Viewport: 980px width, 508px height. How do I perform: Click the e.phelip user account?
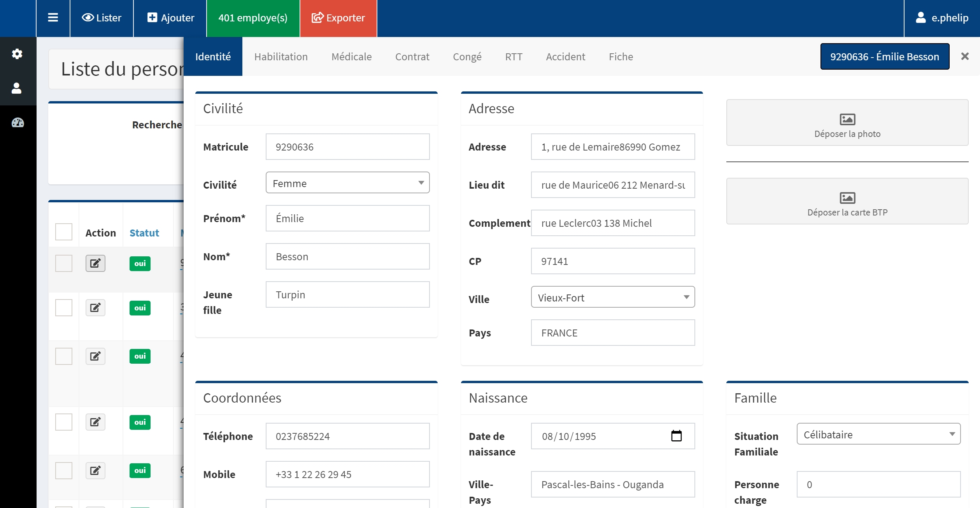pos(942,18)
